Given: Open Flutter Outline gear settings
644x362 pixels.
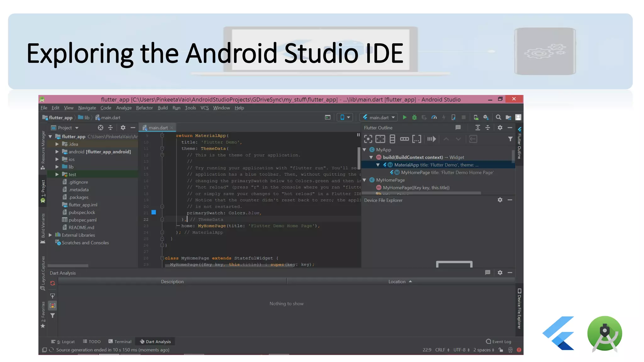Looking at the screenshot, I should pyautogui.click(x=500, y=128).
